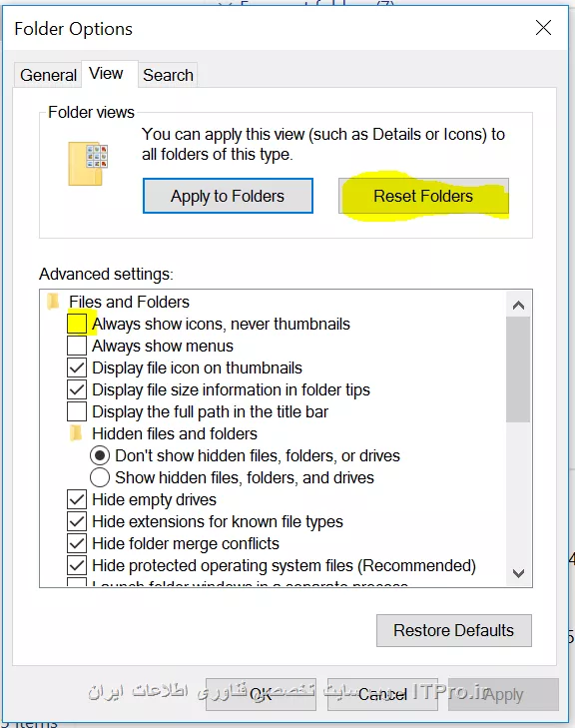Uncheck Display file icon on thumbnails
The image size is (575, 728).
coord(77,367)
